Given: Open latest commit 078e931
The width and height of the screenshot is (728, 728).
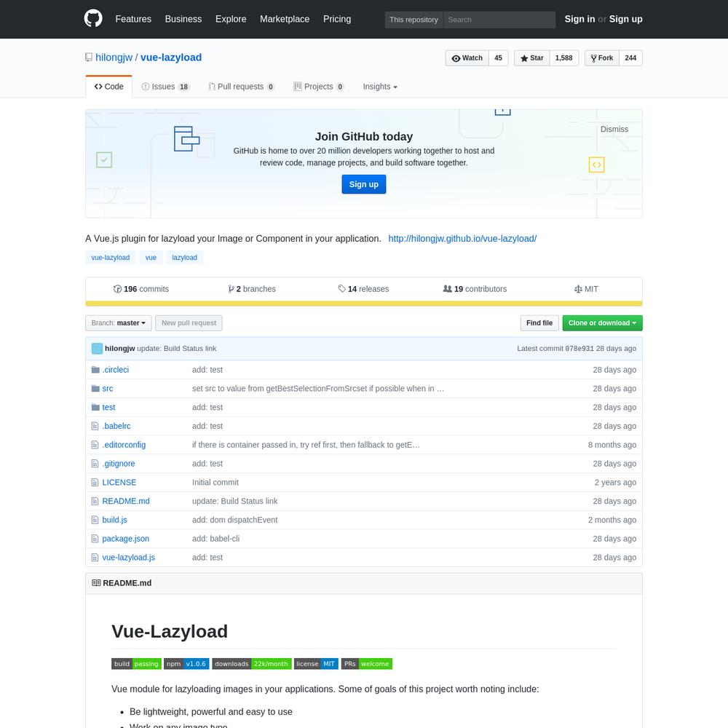Looking at the screenshot, I should pyautogui.click(x=579, y=349).
